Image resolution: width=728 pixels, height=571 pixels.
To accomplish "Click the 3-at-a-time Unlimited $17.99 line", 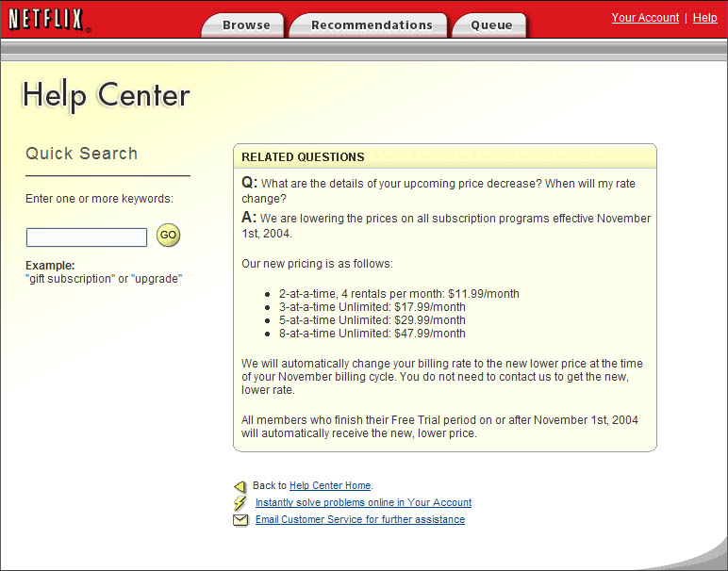I will (372, 307).
